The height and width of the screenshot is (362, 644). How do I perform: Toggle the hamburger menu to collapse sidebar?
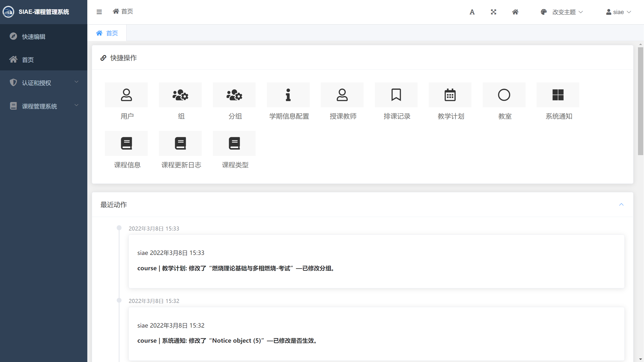click(x=99, y=12)
